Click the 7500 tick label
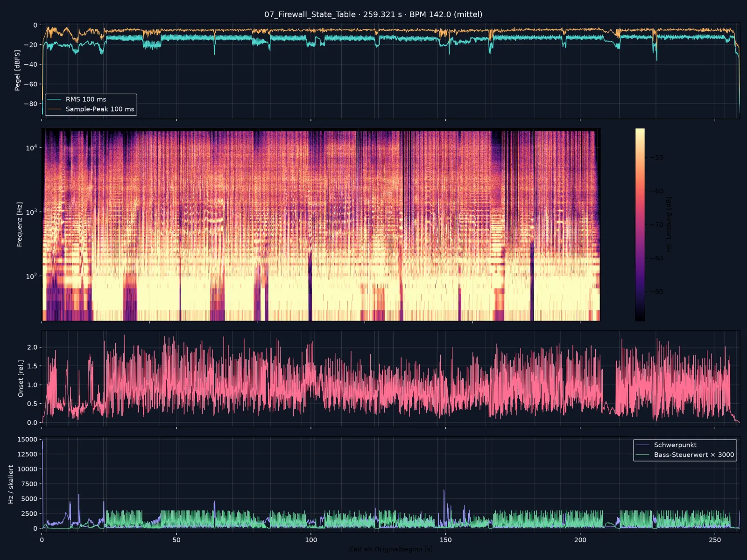This screenshot has width=747, height=560. coord(29,484)
